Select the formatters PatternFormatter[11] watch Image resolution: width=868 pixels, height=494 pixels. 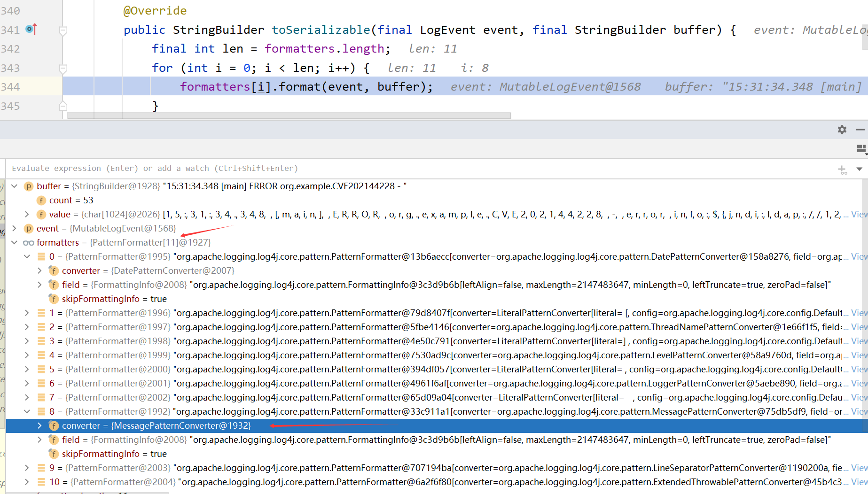(434, 242)
